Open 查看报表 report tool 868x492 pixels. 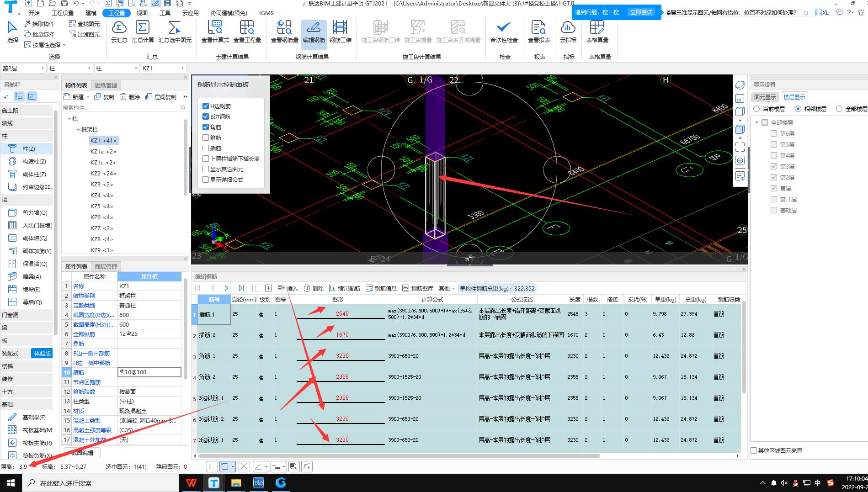pos(538,32)
